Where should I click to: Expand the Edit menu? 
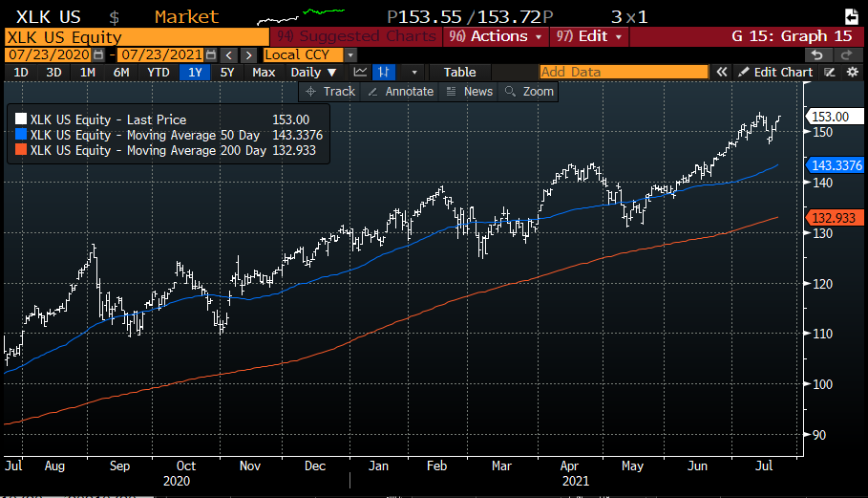point(589,36)
